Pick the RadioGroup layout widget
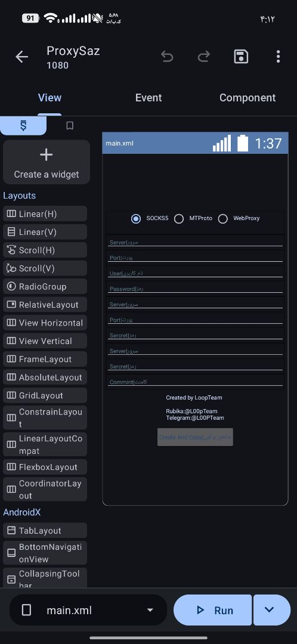 click(x=45, y=286)
